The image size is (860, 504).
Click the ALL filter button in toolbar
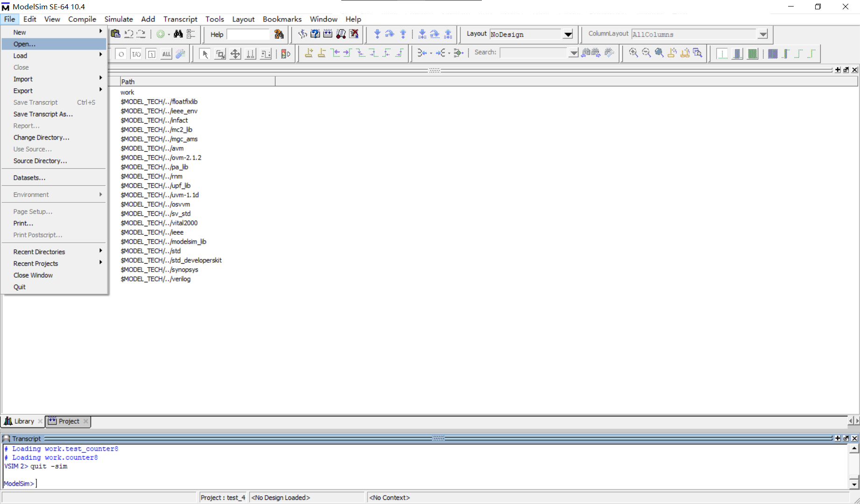click(x=166, y=54)
